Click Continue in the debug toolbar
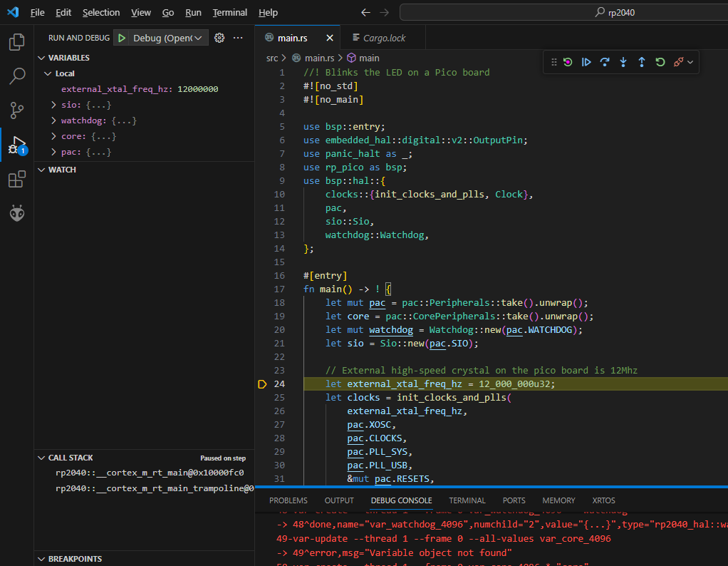728x566 pixels. coord(586,62)
